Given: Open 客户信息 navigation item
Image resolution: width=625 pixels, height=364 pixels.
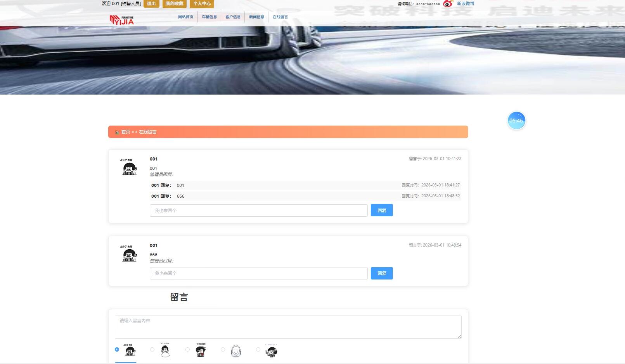Looking at the screenshot, I should (233, 17).
